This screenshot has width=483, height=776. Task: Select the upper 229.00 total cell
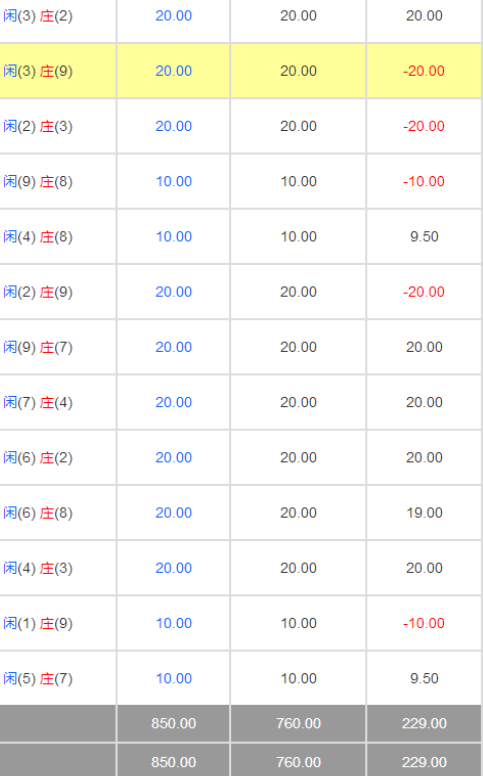point(424,724)
